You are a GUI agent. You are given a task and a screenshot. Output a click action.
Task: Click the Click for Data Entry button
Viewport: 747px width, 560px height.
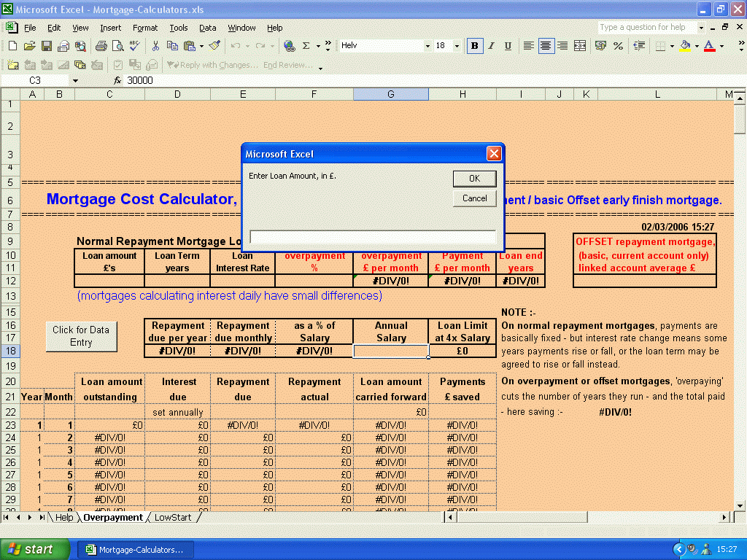pyautogui.click(x=81, y=336)
